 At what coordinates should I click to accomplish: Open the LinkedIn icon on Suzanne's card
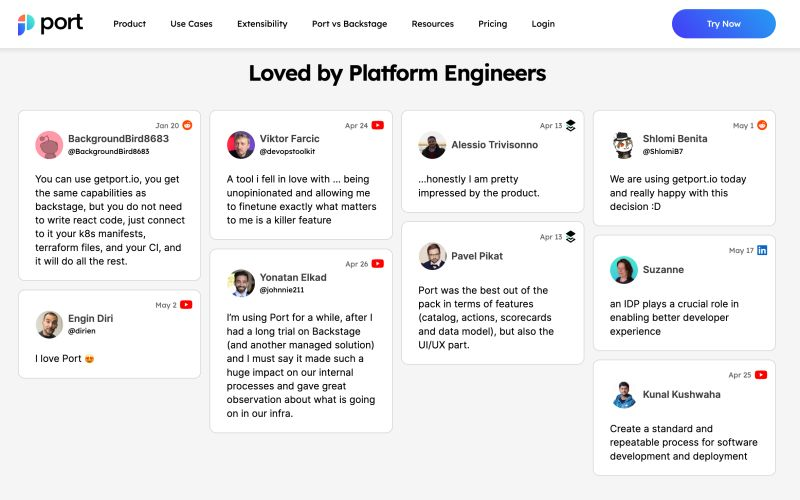pyautogui.click(x=762, y=250)
